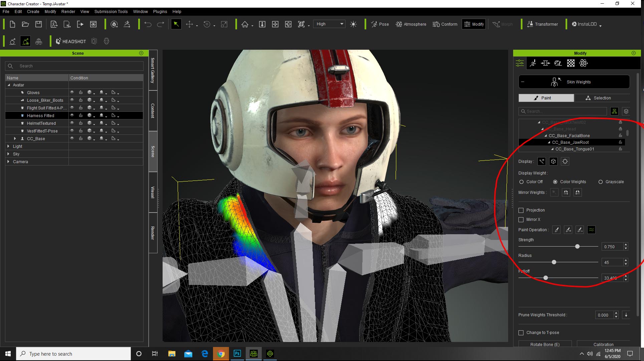The width and height of the screenshot is (644, 361).
Task: Click the New Project icon
Action: [x=12, y=24]
